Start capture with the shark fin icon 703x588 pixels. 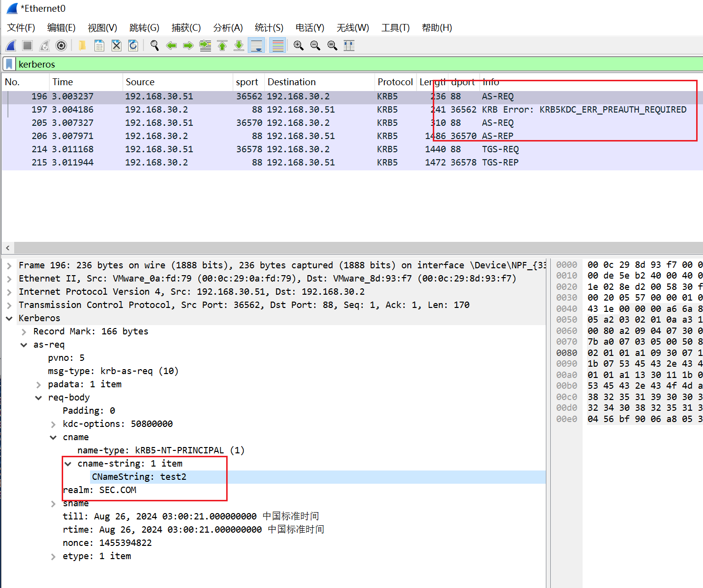(x=11, y=46)
